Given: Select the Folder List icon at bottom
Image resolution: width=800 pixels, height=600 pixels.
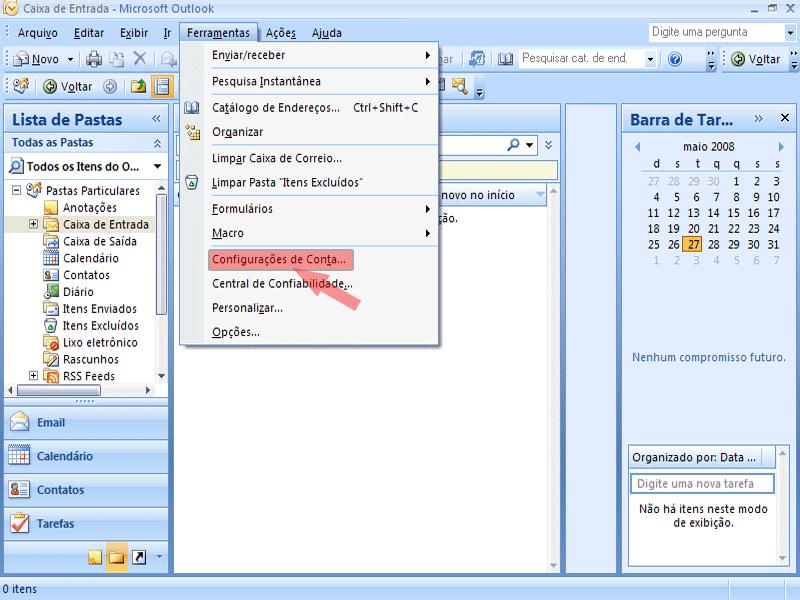Looking at the screenshot, I should click(116, 557).
